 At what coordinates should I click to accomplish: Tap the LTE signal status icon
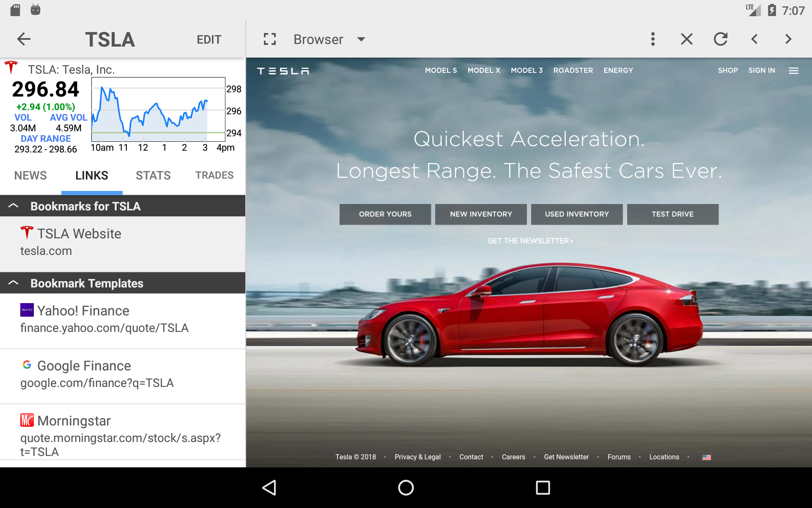pos(753,10)
